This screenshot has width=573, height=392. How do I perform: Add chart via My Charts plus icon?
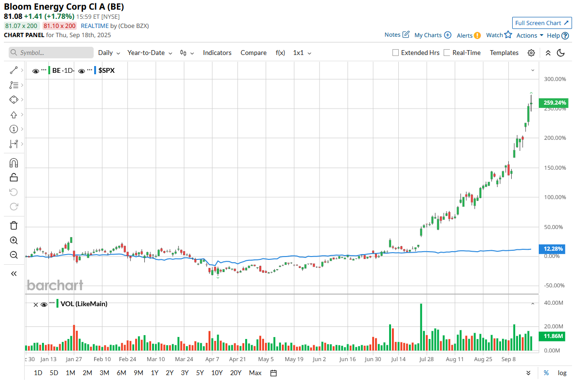(x=447, y=35)
